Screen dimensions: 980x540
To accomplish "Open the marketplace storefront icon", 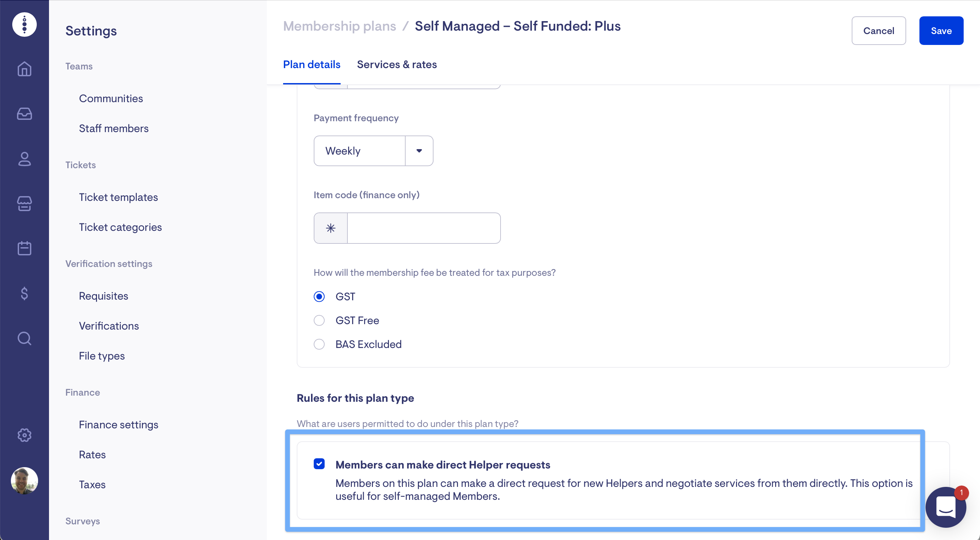I will (x=24, y=204).
